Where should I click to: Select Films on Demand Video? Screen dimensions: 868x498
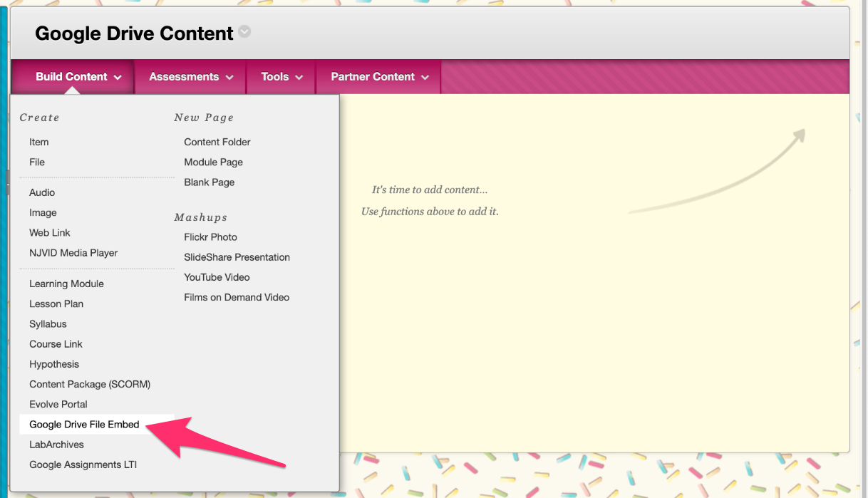pos(237,297)
